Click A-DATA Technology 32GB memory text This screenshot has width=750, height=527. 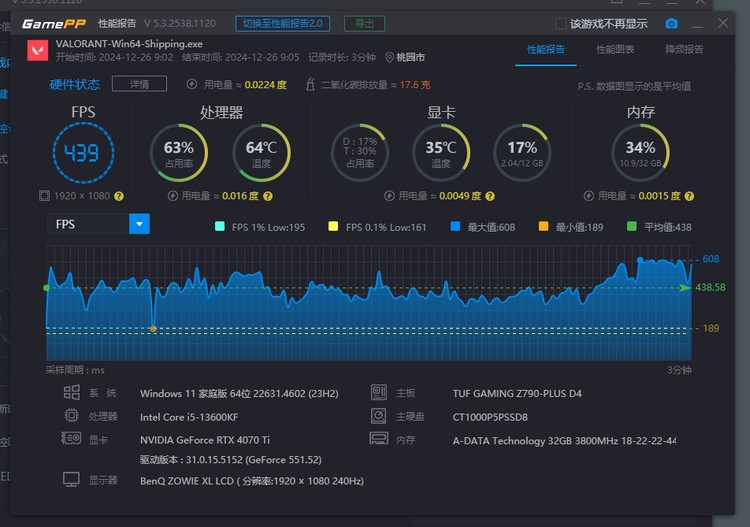tap(564, 440)
